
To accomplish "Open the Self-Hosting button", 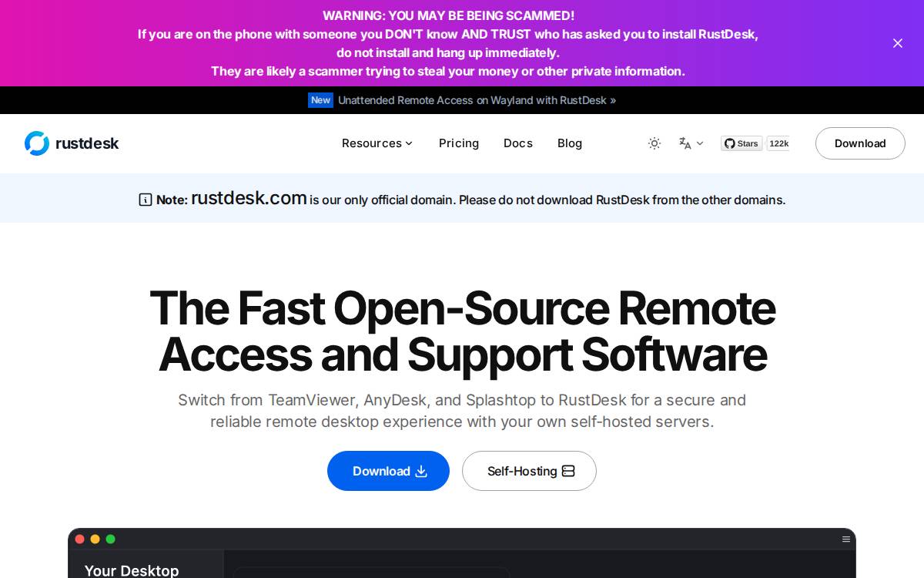I will pos(529,471).
